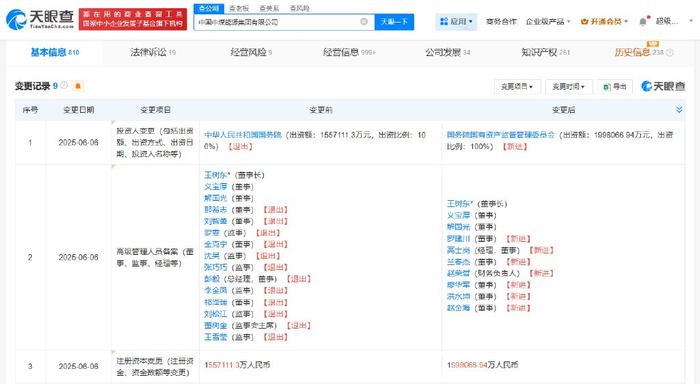Open the 商务合作 link
Viewport: 700px width, 384px height.
tap(501, 21)
